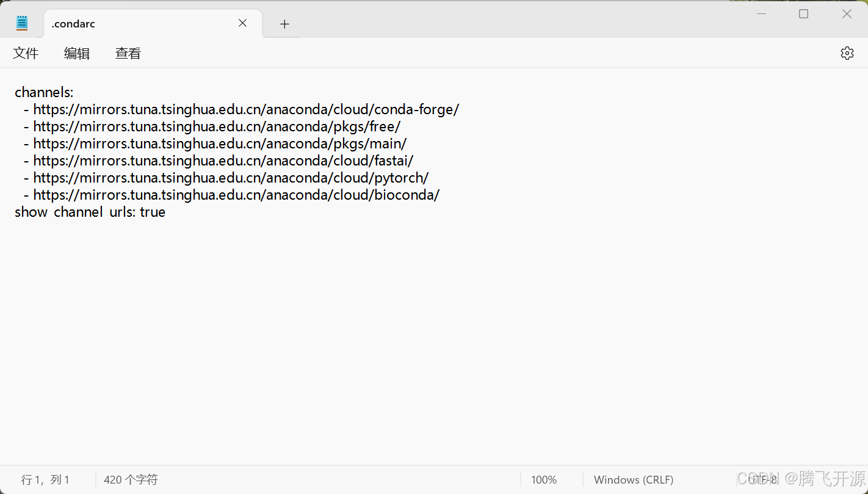
Task: Click Windows (CRLF) line ending indicator
Action: pos(634,480)
